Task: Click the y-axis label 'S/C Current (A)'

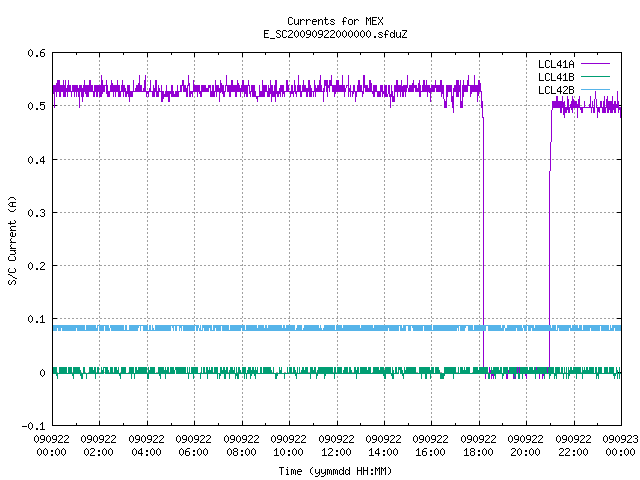Action: tap(12, 241)
